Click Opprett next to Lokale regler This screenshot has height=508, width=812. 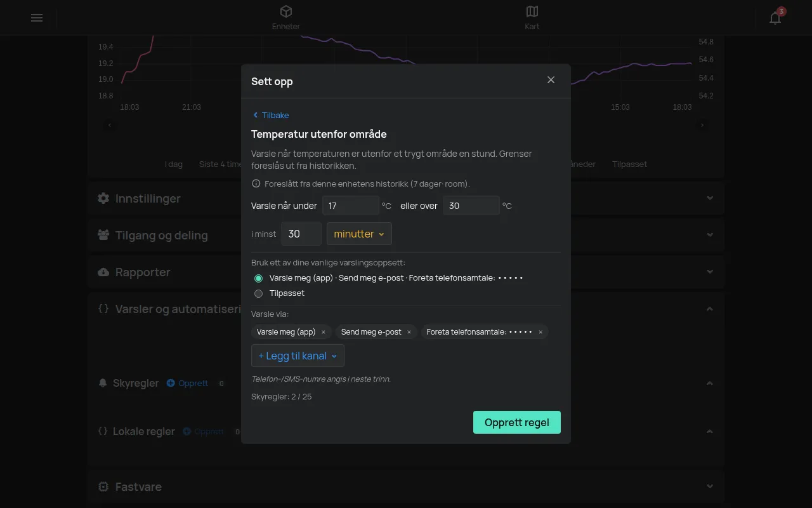click(x=204, y=431)
